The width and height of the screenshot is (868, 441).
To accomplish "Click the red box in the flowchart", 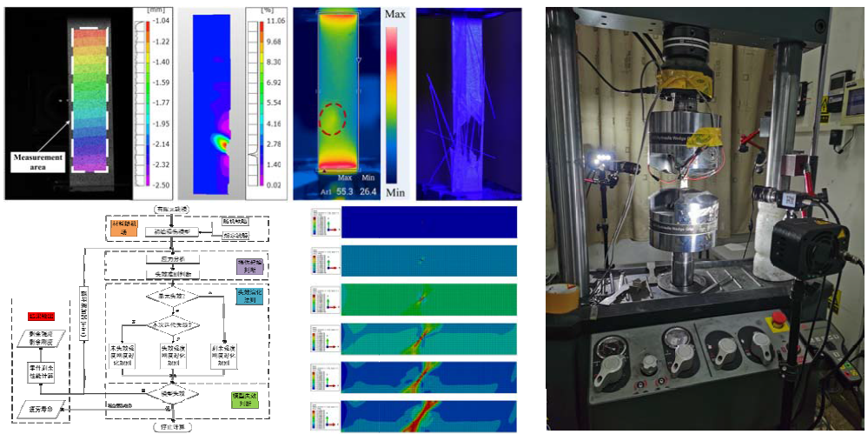I will tap(41, 317).
